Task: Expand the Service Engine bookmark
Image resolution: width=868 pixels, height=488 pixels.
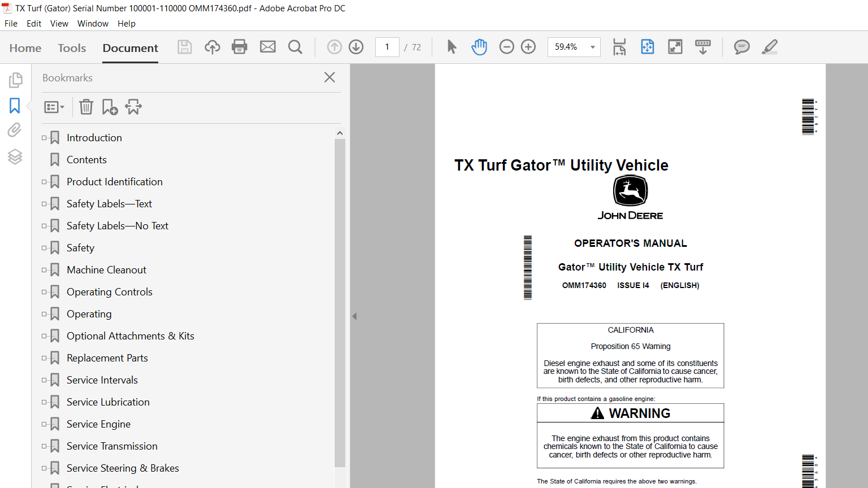Action: [44, 424]
